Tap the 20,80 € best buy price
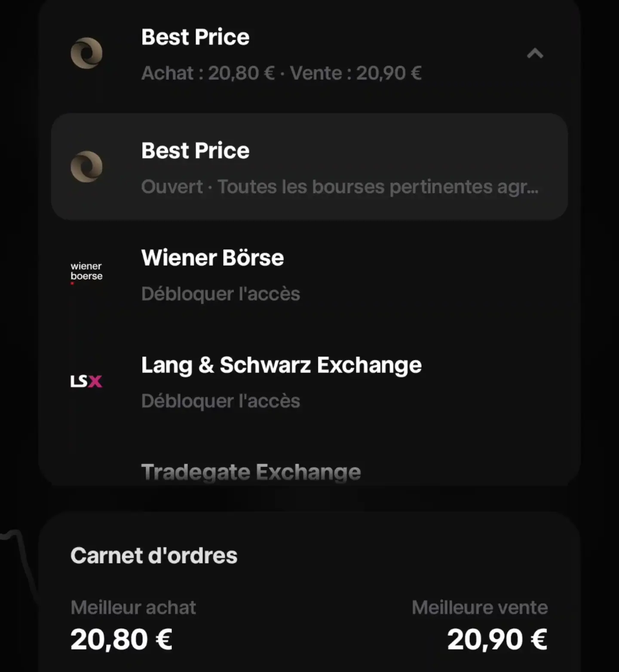 coord(121,639)
